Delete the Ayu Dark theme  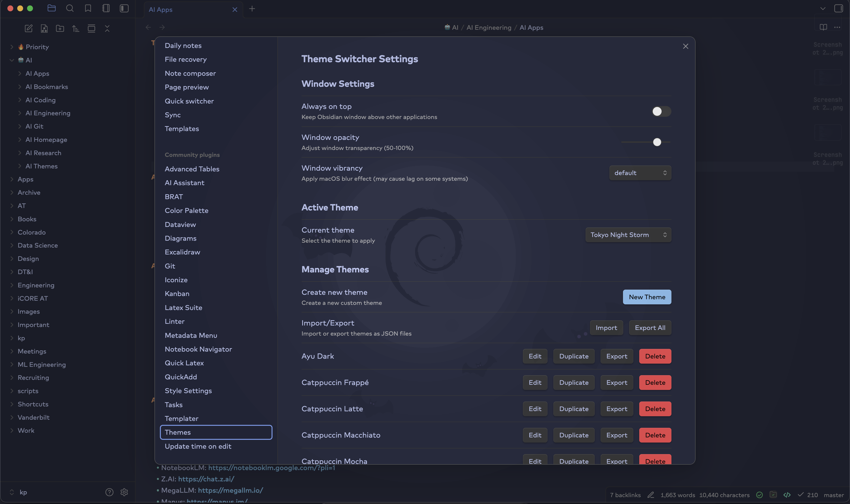point(655,356)
